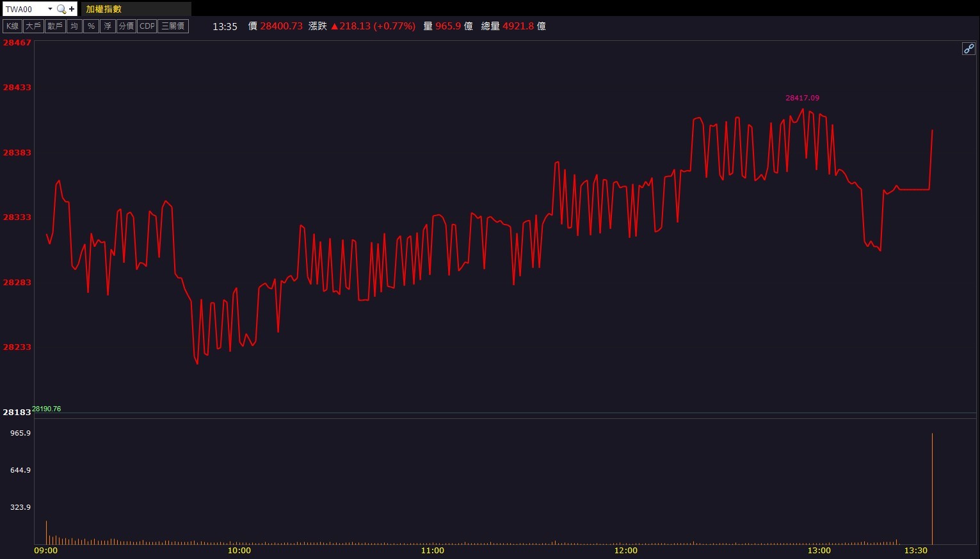Switch to the K線 chart view
The height and width of the screenshot is (559, 980).
pyautogui.click(x=12, y=26)
